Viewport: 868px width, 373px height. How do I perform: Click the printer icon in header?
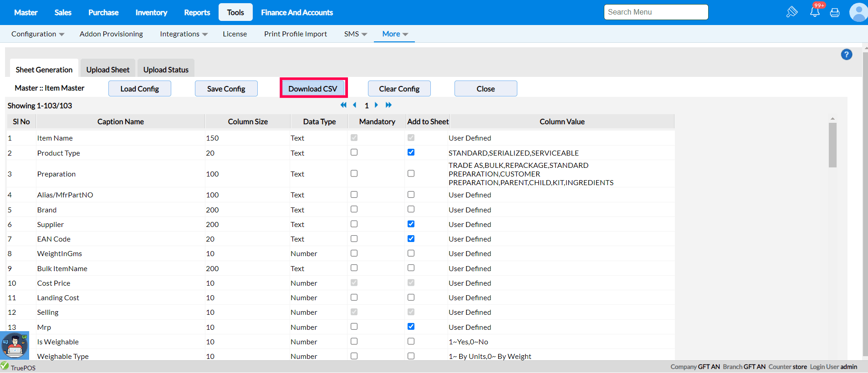[x=835, y=13]
